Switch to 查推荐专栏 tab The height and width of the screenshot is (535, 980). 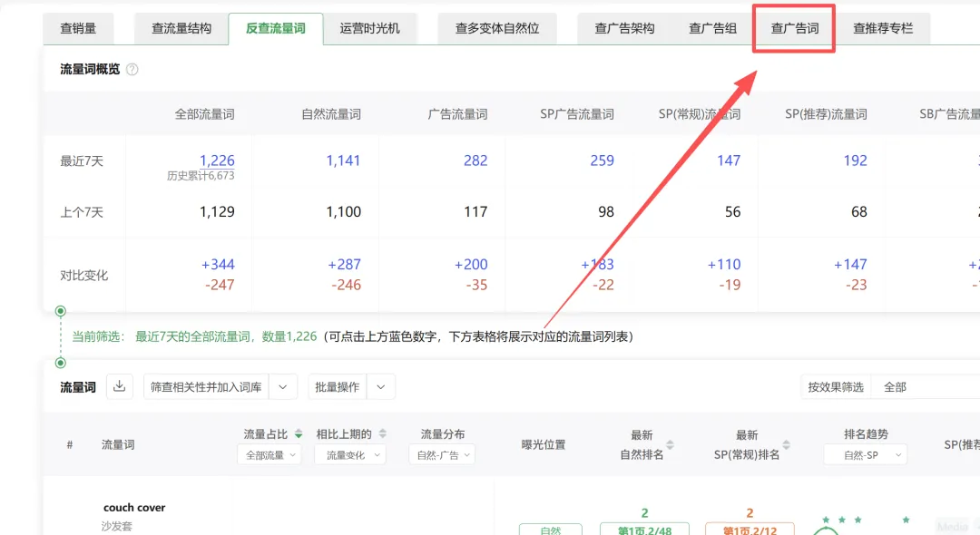click(883, 29)
